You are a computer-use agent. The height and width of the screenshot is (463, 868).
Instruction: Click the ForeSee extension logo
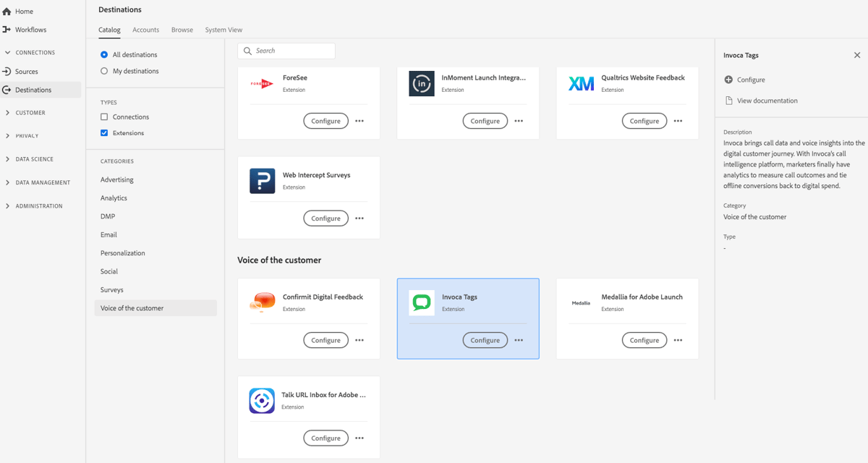click(260, 82)
